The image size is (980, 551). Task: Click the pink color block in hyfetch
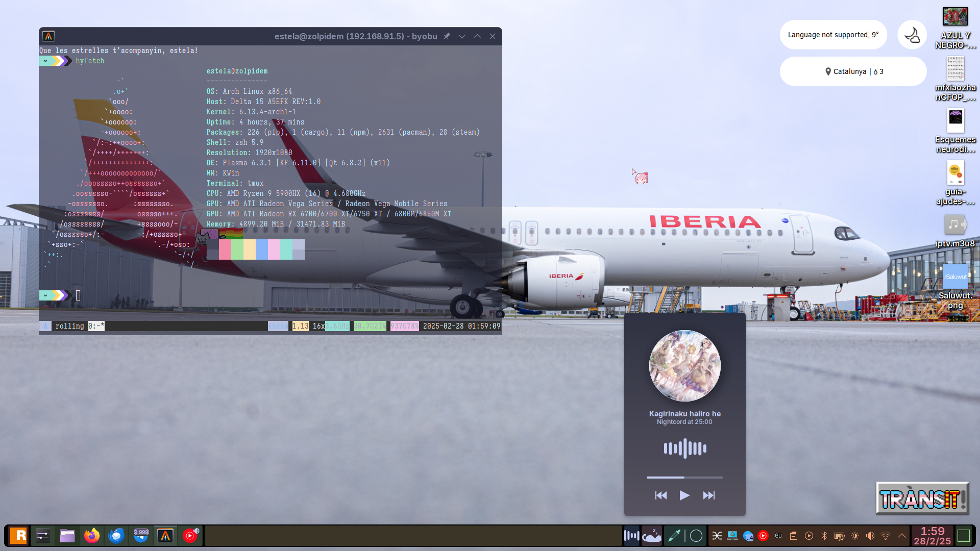pos(225,249)
